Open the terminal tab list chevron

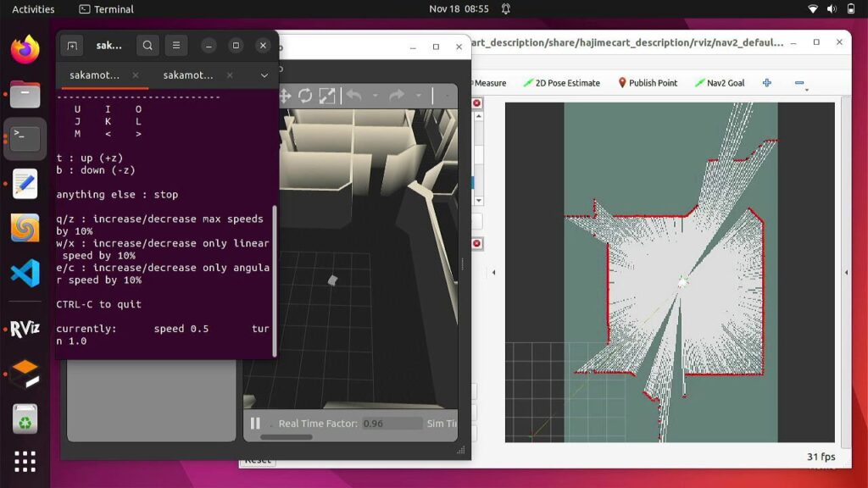264,75
